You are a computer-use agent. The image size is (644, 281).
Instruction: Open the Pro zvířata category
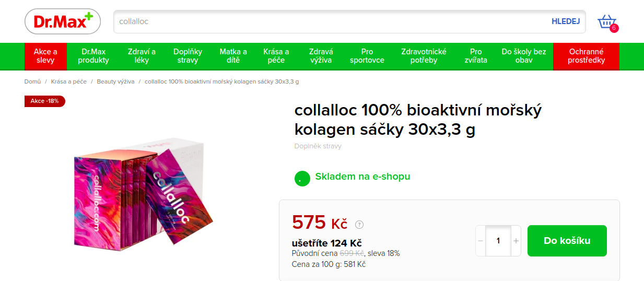[x=476, y=56]
